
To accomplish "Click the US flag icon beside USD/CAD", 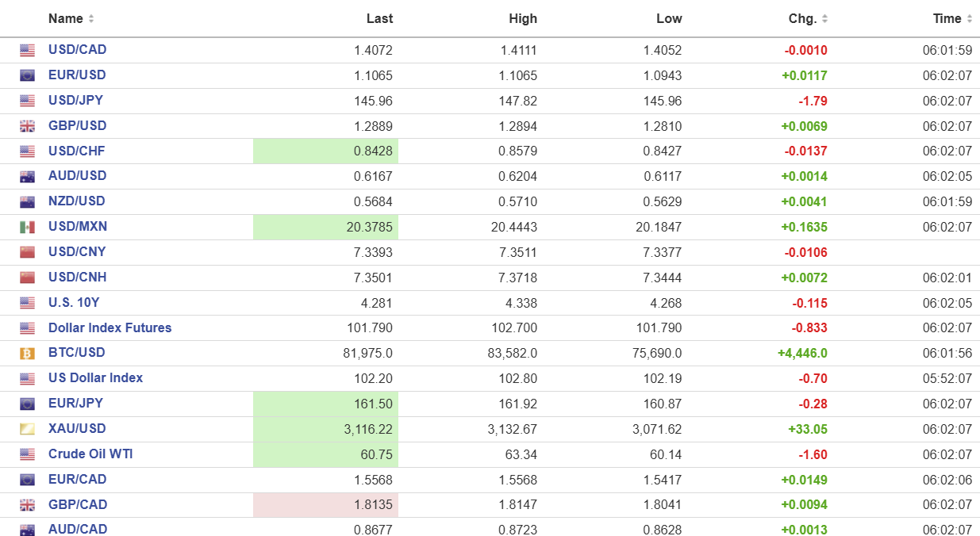I will 28,50.
